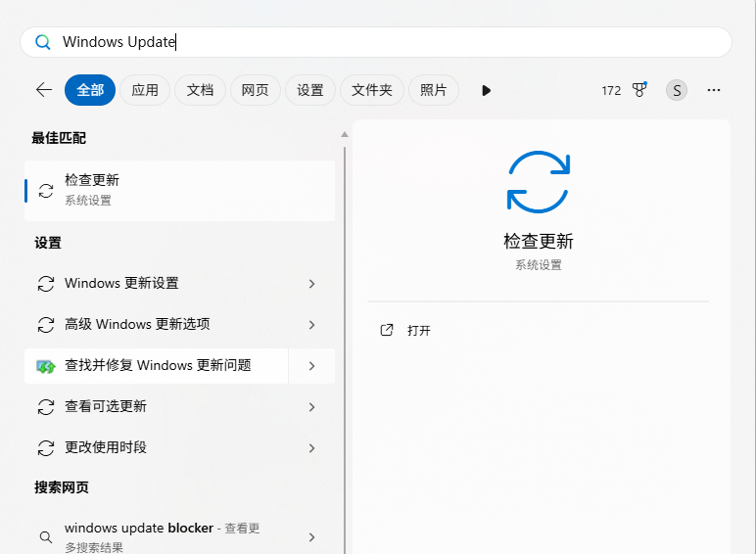Click the troubleshooter icon for 查找并修复 Windows 更新问题

[x=46, y=367]
